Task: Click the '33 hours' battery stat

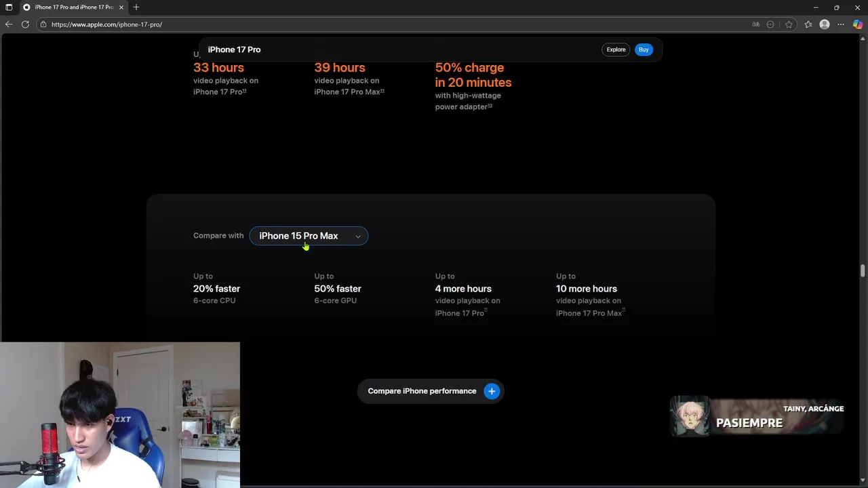Action: point(218,68)
